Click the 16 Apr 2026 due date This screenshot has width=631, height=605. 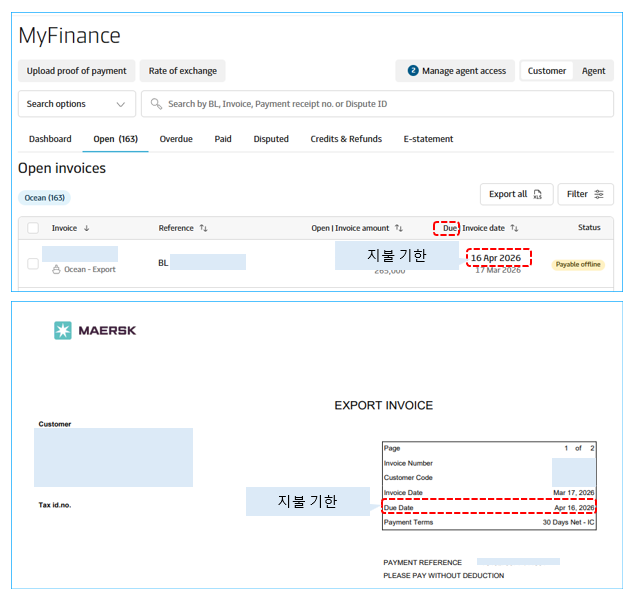tap(496, 258)
